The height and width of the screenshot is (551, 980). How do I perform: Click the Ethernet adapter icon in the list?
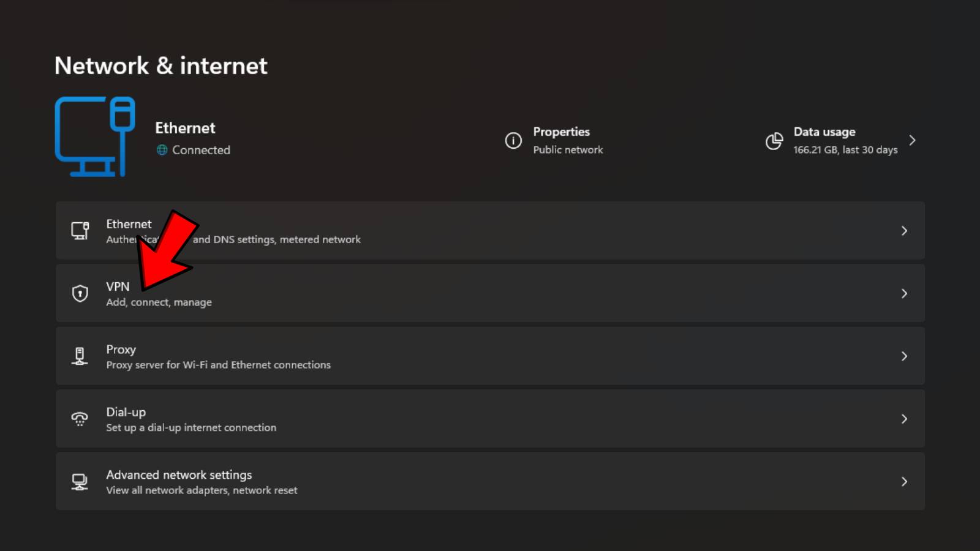pos(80,230)
